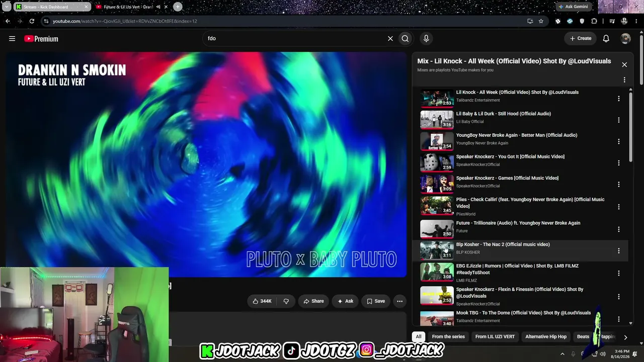
Task: Close the Stream - Kick Dashboard tab
Action: pyautogui.click(x=86, y=7)
